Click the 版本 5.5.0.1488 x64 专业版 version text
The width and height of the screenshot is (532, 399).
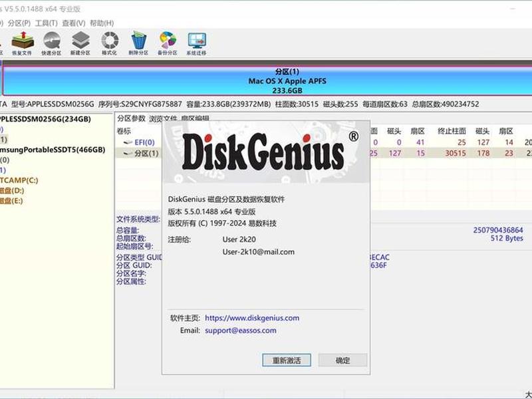(x=211, y=211)
